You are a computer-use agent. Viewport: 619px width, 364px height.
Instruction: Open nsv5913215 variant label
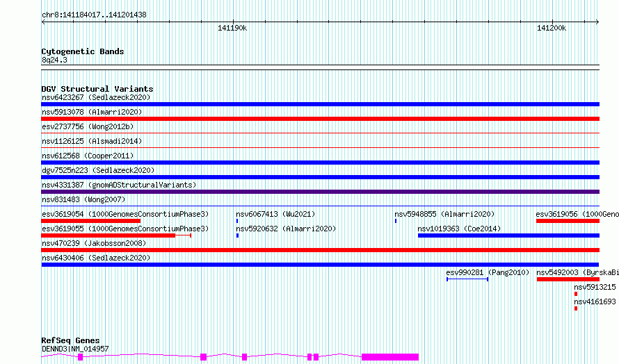[x=595, y=287]
